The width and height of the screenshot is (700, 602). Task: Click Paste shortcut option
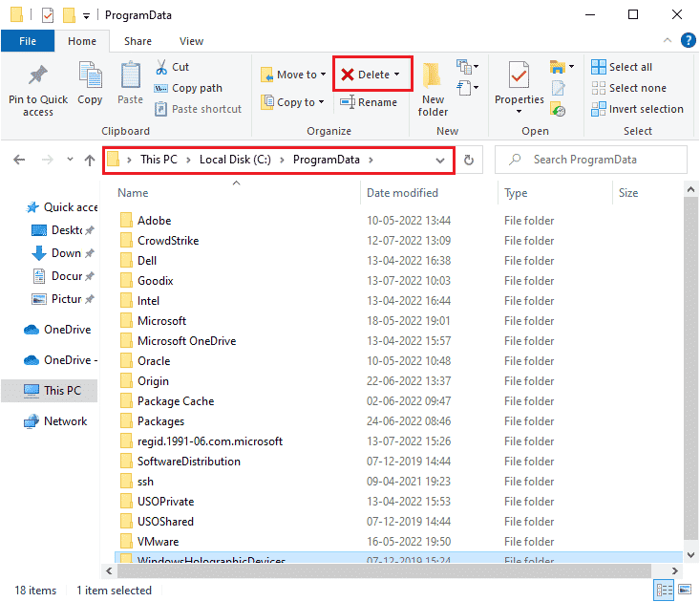tap(199, 109)
